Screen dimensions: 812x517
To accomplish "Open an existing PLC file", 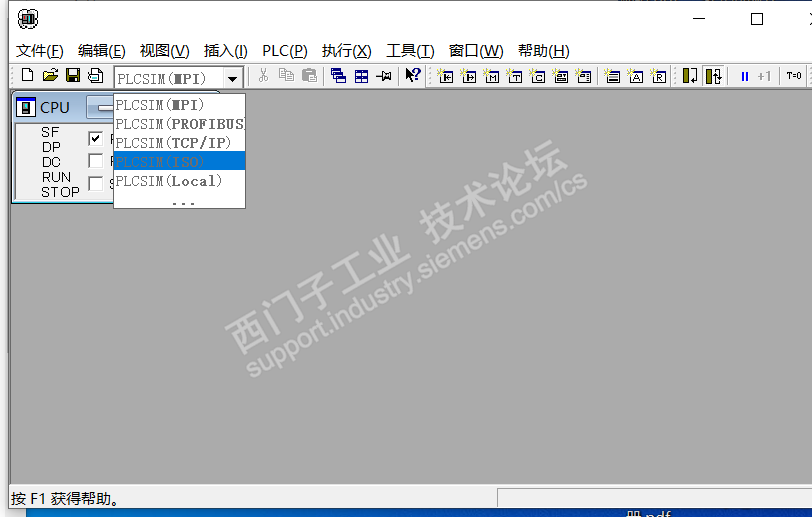I will coord(50,76).
